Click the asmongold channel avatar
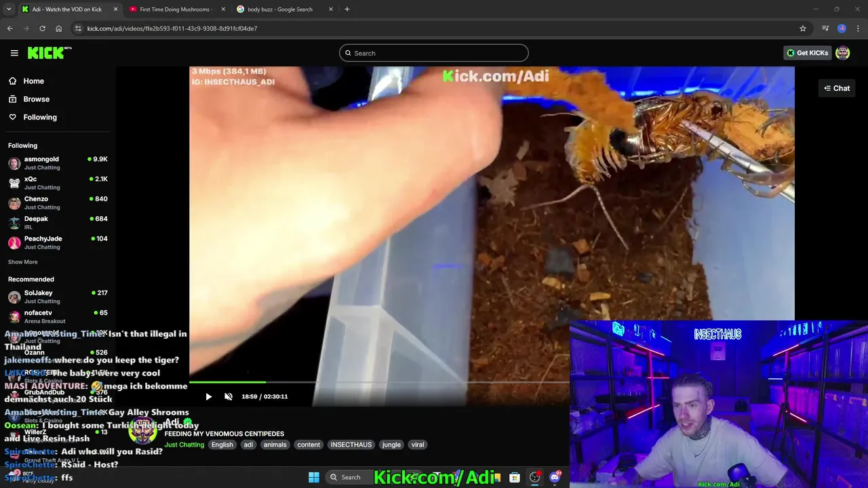The image size is (868, 488). [14, 163]
